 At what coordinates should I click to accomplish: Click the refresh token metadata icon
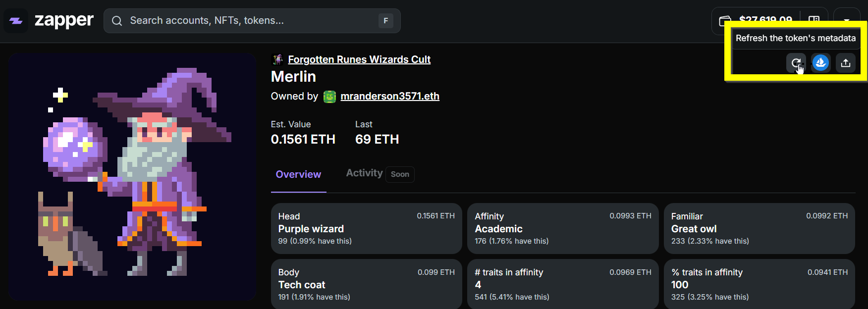click(x=796, y=63)
